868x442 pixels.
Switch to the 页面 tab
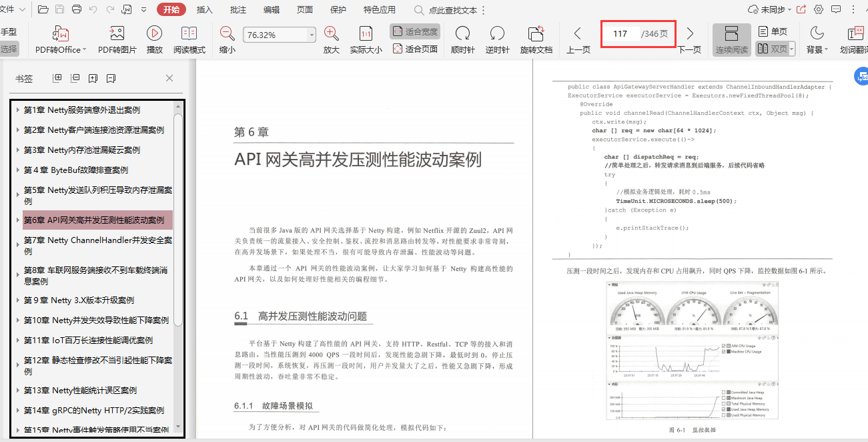(305, 10)
